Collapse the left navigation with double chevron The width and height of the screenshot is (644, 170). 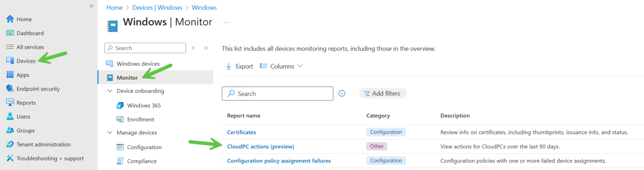[91, 6]
